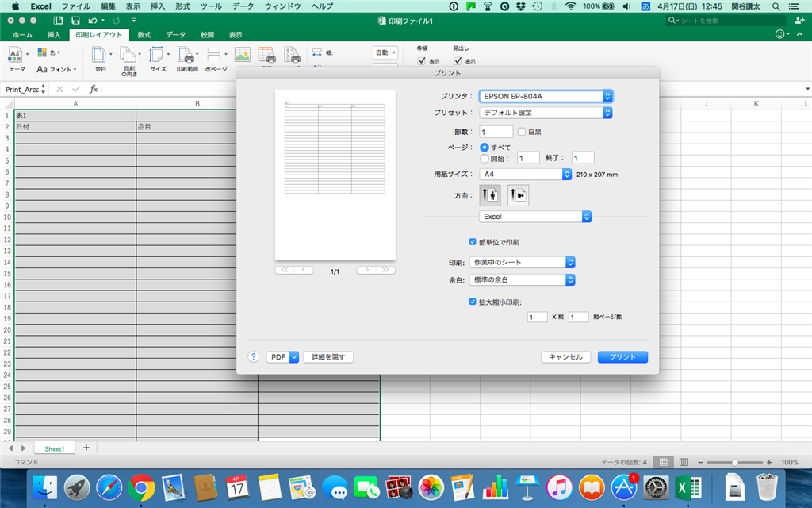
Task: Switch to page layout view icon
Action: (684, 462)
